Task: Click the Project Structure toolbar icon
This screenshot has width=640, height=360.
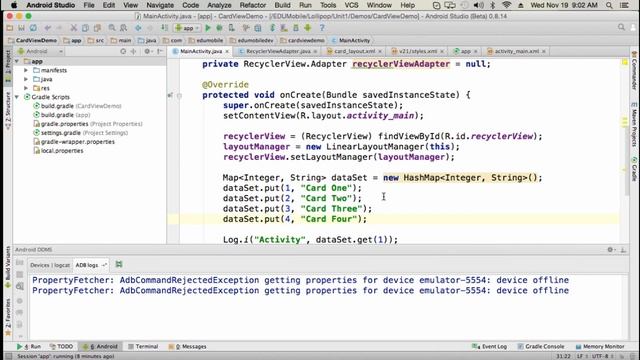Action: click(258, 28)
